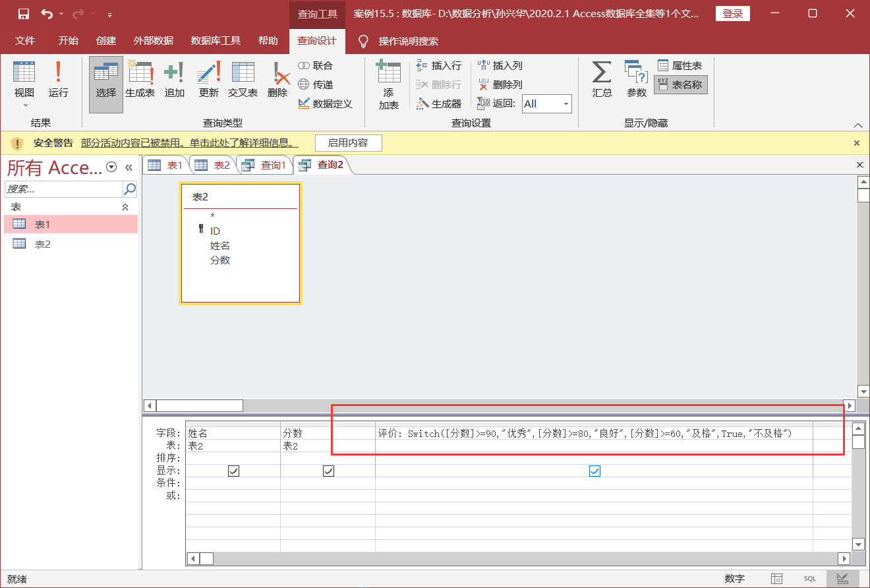
Task: Switch to the 数据库工具 ribbon tab
Action: coord(216,41)
